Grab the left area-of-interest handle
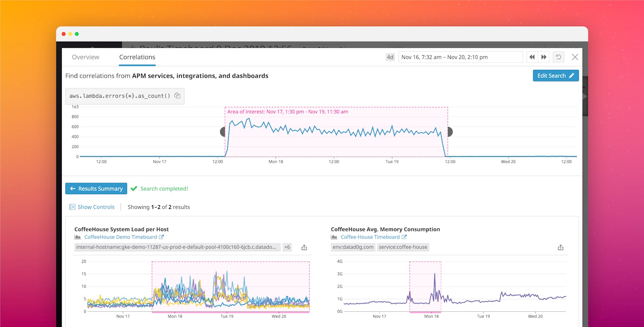The width and height of the screenshot is (644, 327). (223, 131)
